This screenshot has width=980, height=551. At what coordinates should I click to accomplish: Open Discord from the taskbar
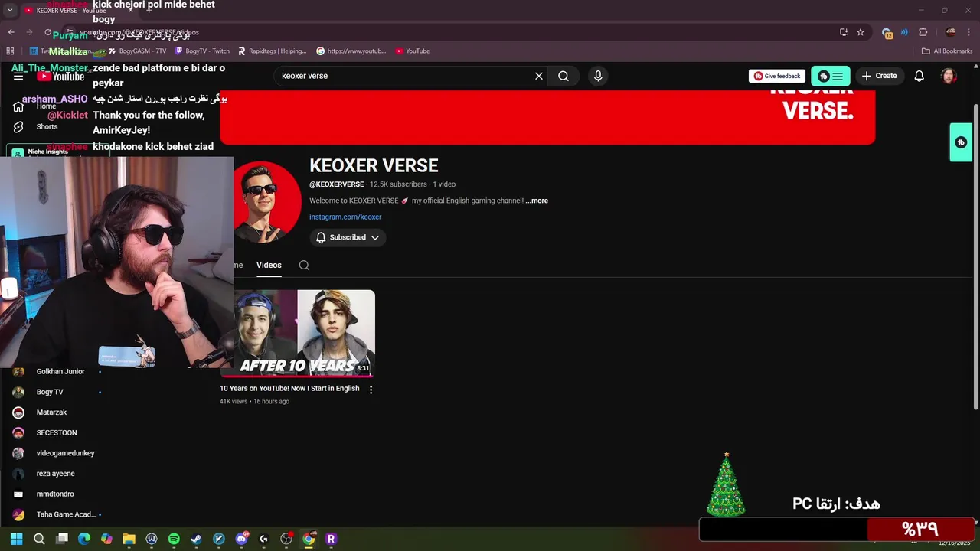point(242,539)
